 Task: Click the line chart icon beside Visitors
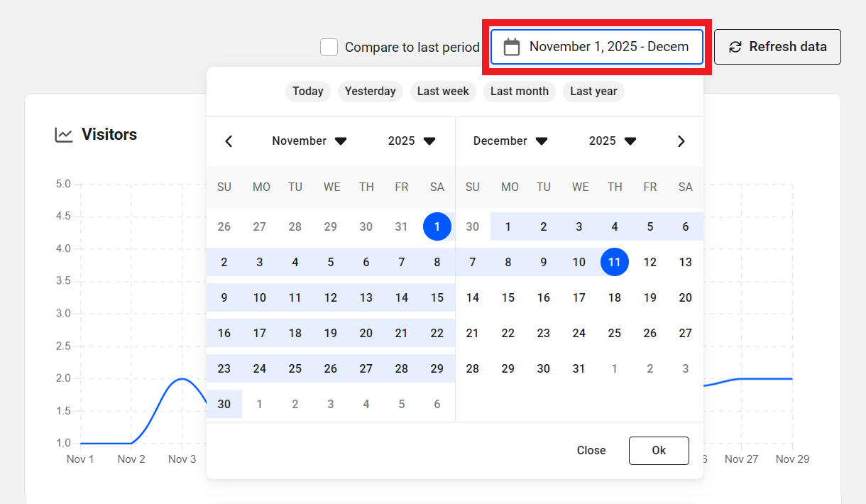(62, 134)
